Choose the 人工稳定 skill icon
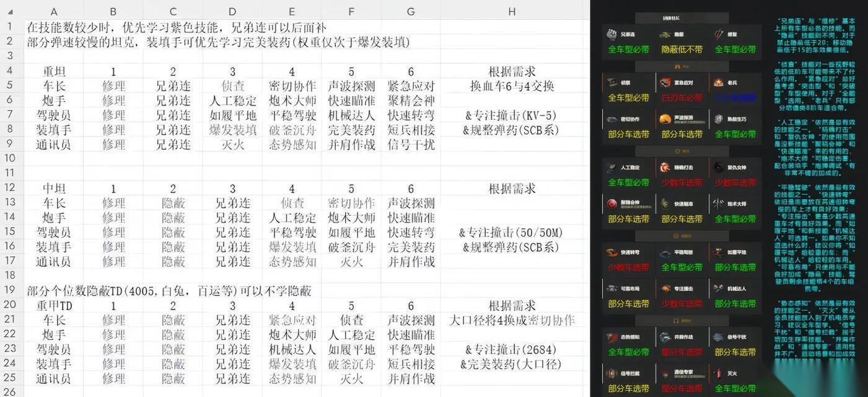This screenshot has width=868, height=397. (612, 167)
